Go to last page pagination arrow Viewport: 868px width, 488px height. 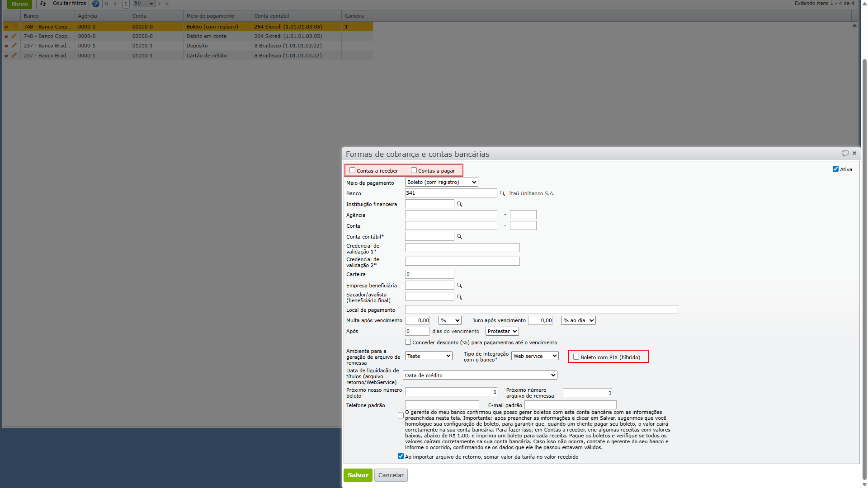click(168, 4)
